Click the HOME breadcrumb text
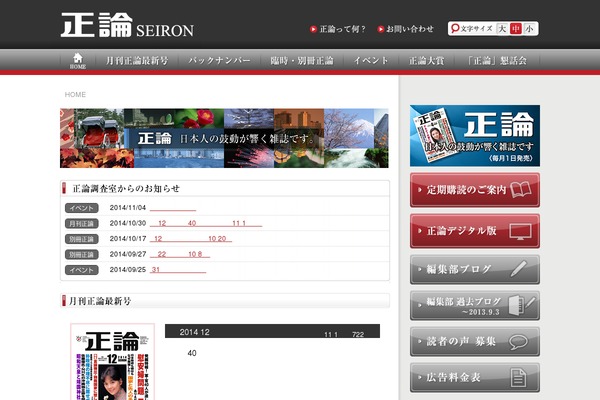 tap(75, 95)
